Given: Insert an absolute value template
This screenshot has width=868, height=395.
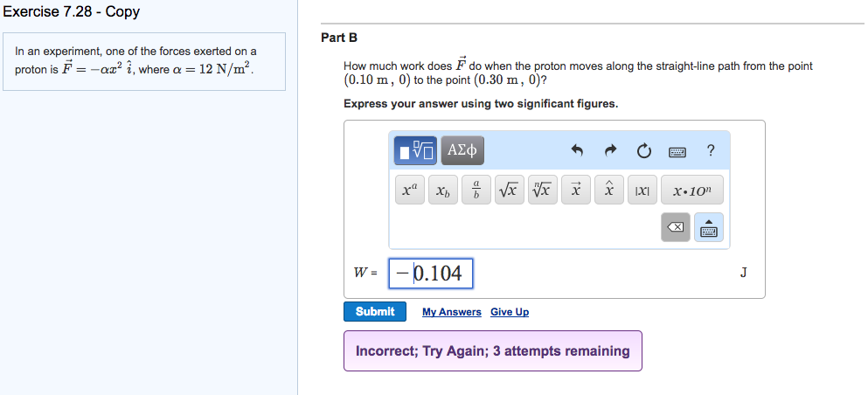Looking at the screenshot, I should click(x=642, y=191).
